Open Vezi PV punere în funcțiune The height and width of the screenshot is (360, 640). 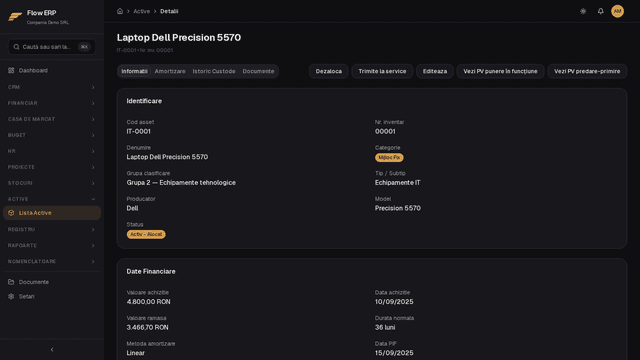click(500, 71)
